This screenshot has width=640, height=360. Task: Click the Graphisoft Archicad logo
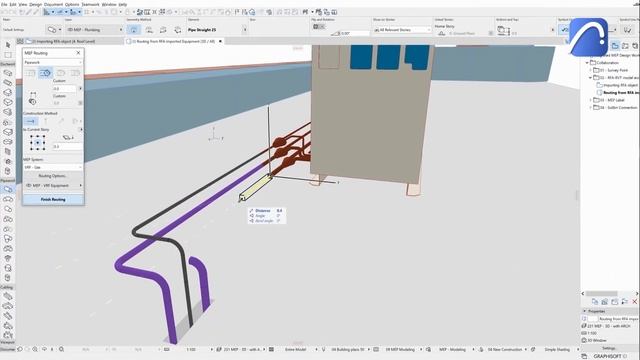[x=588, y=38]
